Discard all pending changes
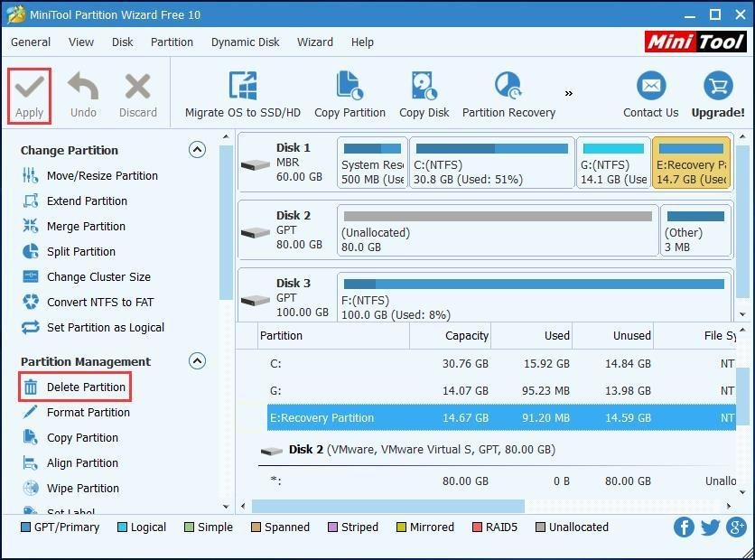 pos(137,97)
